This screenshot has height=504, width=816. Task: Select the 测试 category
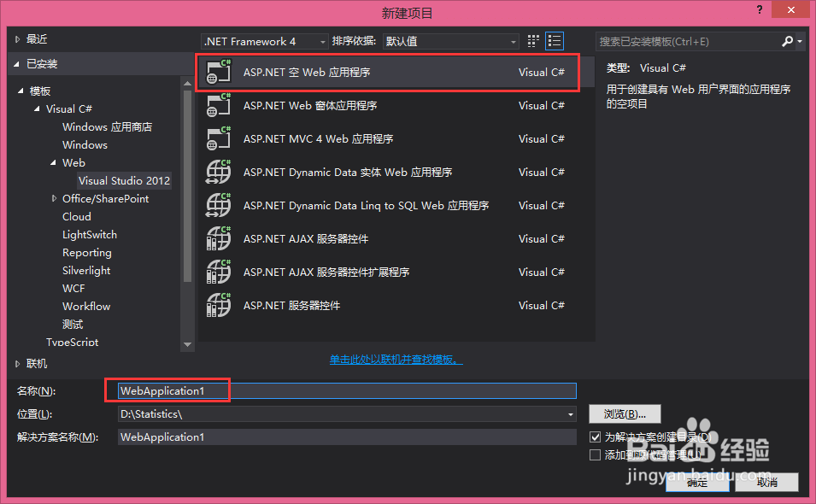pyautogui.click(x=73, y=324)
